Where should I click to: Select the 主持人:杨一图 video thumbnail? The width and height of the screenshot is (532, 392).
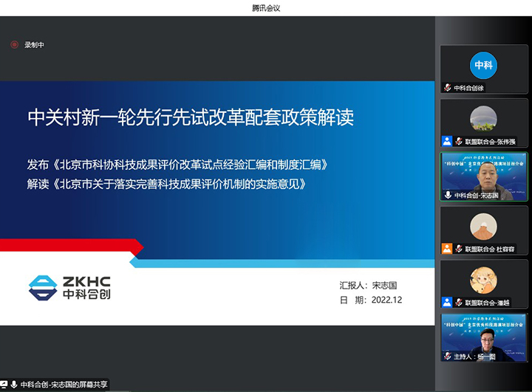coord(484,338)
